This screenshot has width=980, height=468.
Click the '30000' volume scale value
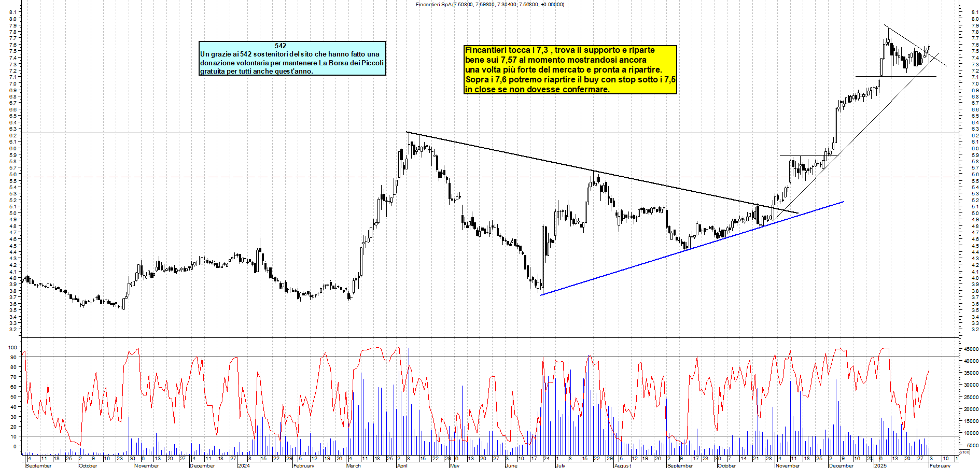click(x=971, y=385)
